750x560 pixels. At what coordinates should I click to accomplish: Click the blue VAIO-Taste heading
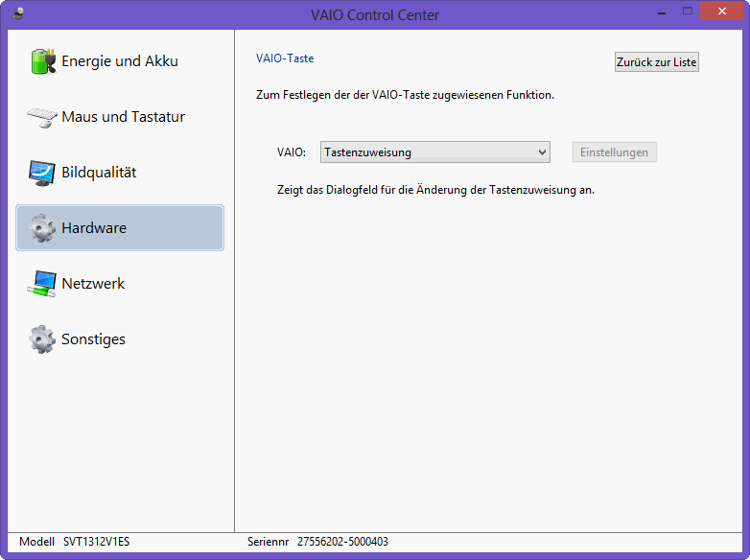coord(285,58)
